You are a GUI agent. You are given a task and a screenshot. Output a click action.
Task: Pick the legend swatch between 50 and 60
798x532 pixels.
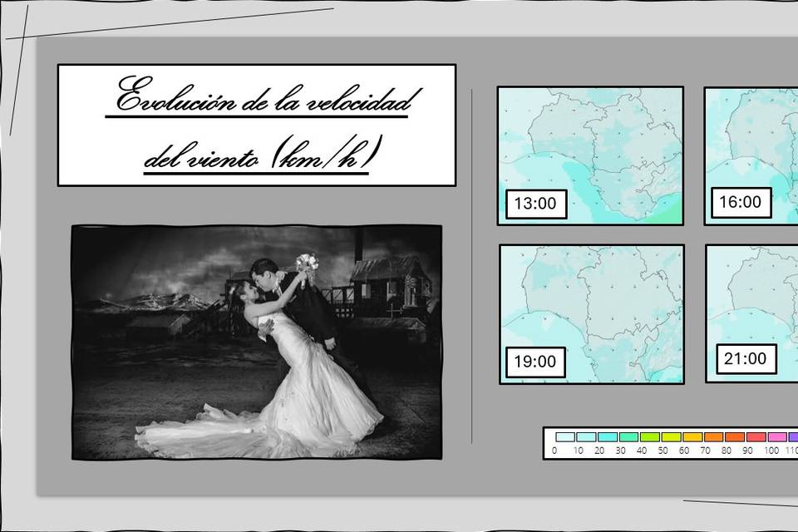[x=672, y=436]
